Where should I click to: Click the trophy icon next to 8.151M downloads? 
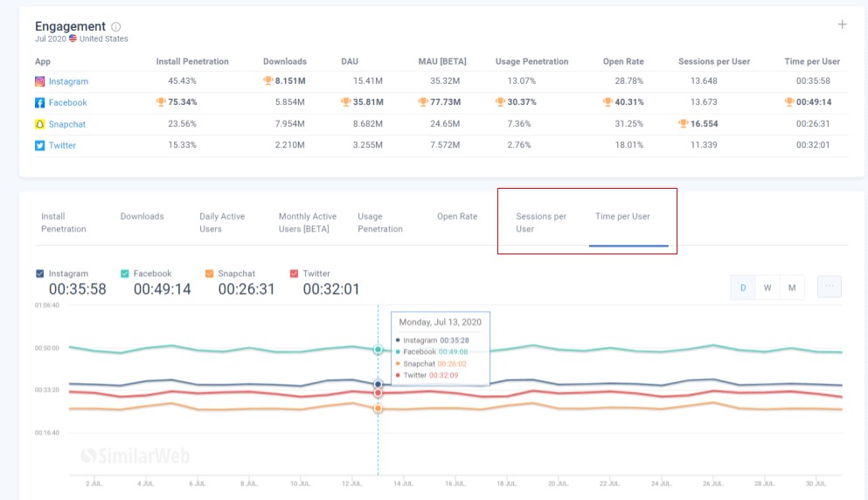pyautogui.click(x=268, y=80)
